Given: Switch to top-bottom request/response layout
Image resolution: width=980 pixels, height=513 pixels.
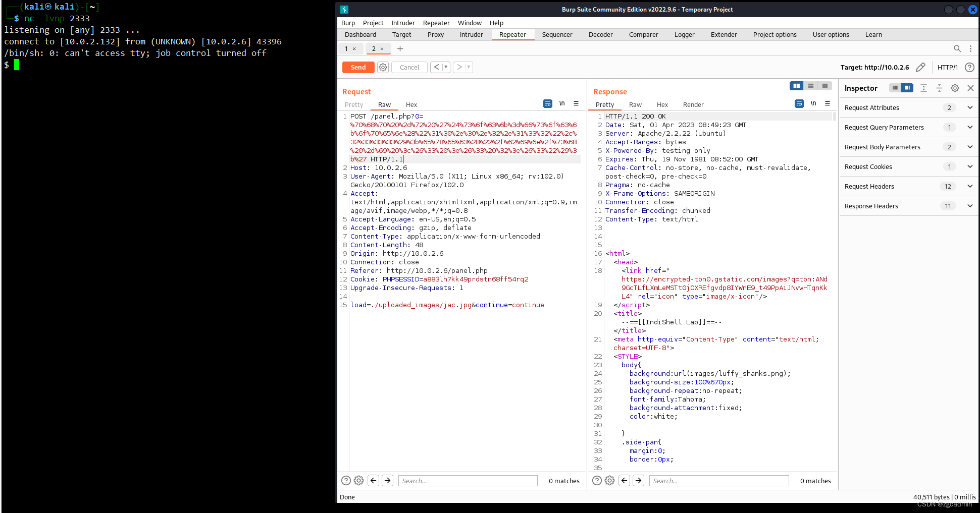Looking at the screenshot, I should (x=811, y=86).
